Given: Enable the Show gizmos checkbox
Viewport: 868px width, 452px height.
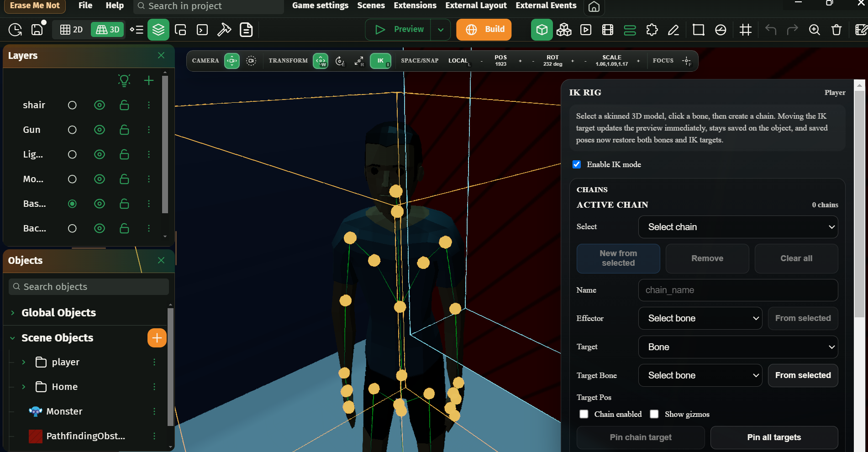Looking at the screenshot, I should 654,414.
